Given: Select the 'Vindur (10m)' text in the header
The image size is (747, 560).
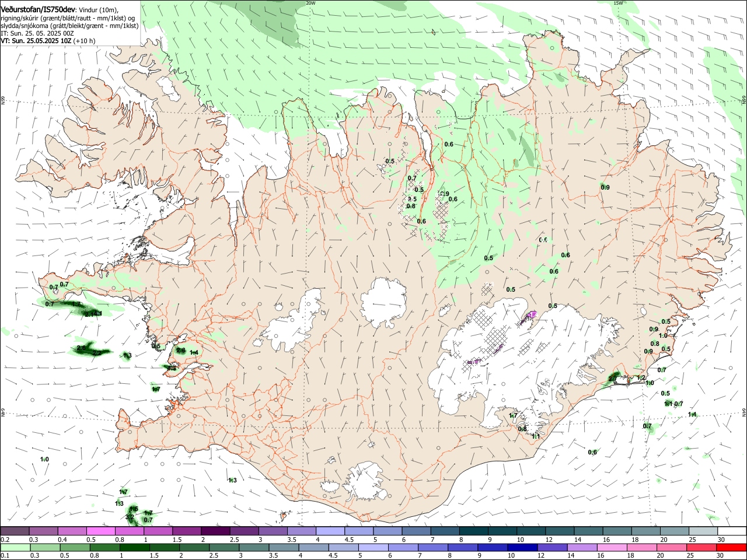Looking at the screenshot, I should pos(99,10).
